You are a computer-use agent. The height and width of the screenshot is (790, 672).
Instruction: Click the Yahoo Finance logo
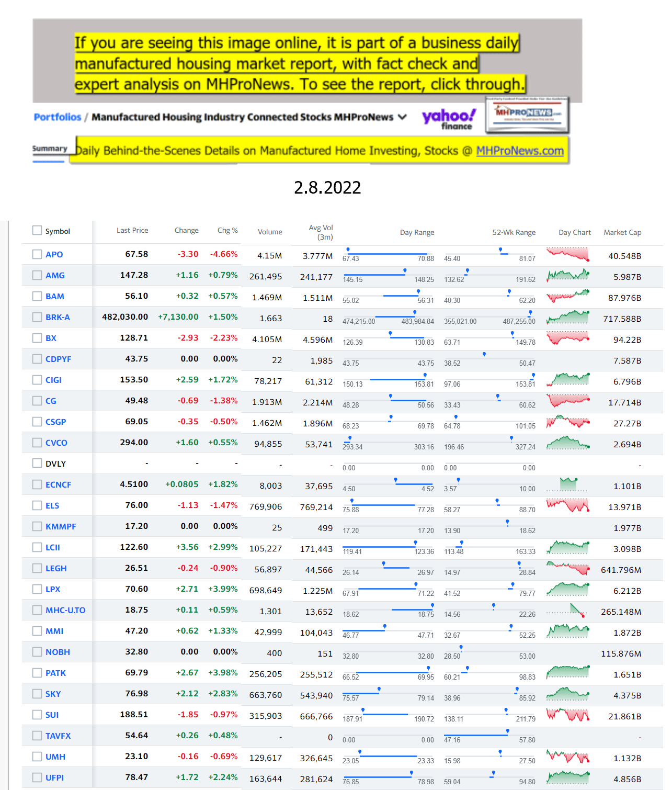(x=449, y=119)
